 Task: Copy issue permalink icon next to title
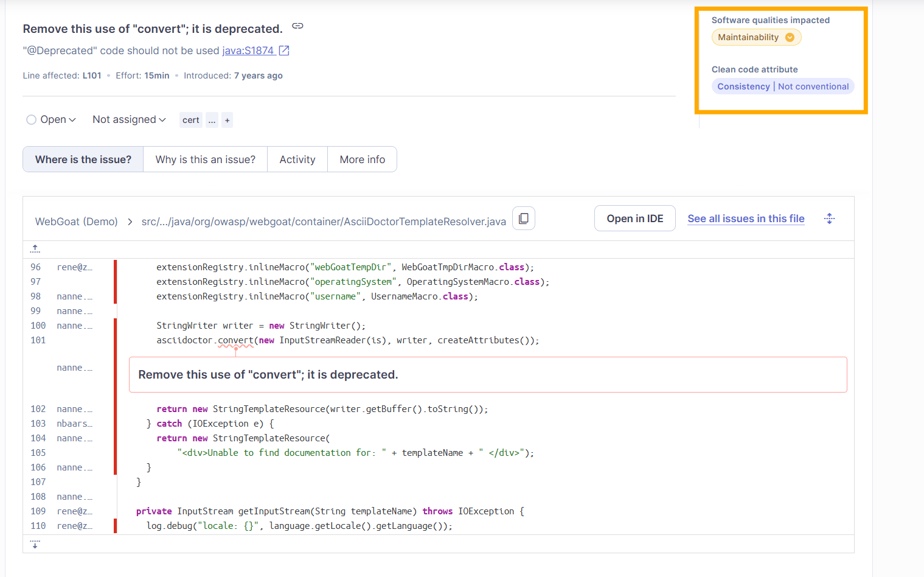tap(297, 26)
